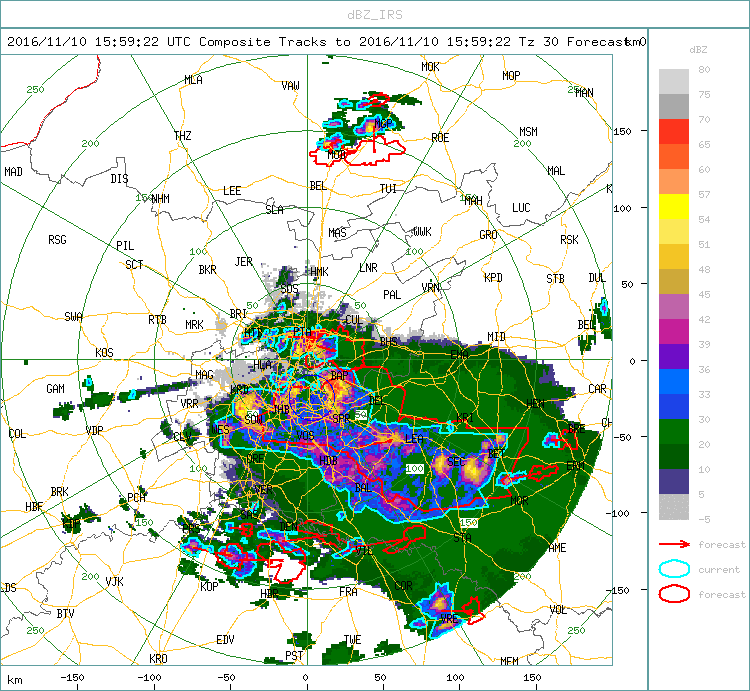Pick the dark green 10-20 dBZ swatch
The width and height of the screenshot is (750, 691).
tap(674, 456)
